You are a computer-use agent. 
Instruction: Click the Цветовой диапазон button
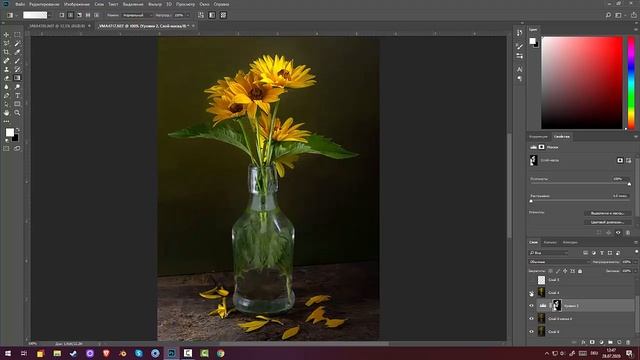tap(608, 222)
